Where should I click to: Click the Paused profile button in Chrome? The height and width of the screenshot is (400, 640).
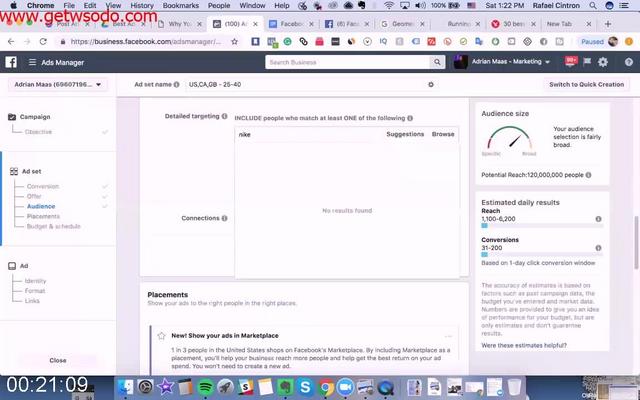click(x=598, y=41)
